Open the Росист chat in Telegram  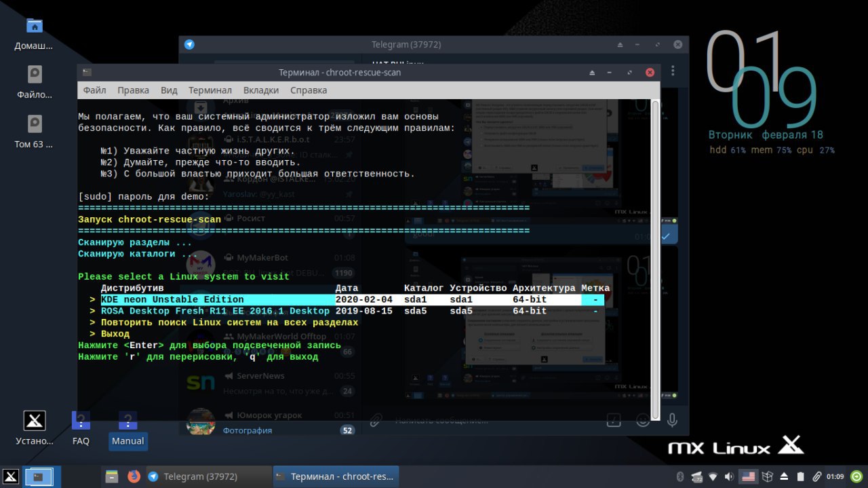click(271, 225)
